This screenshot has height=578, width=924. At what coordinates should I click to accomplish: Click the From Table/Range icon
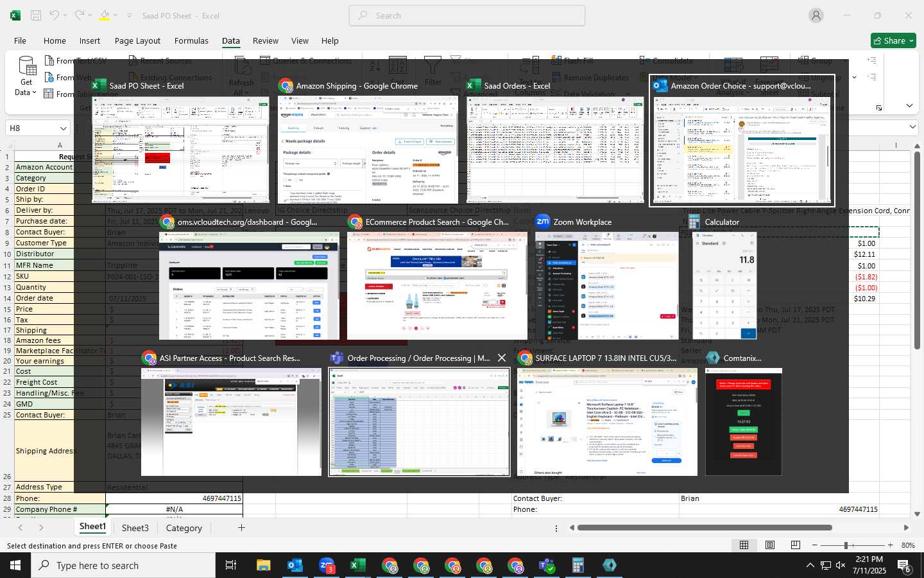coord(49,94)
